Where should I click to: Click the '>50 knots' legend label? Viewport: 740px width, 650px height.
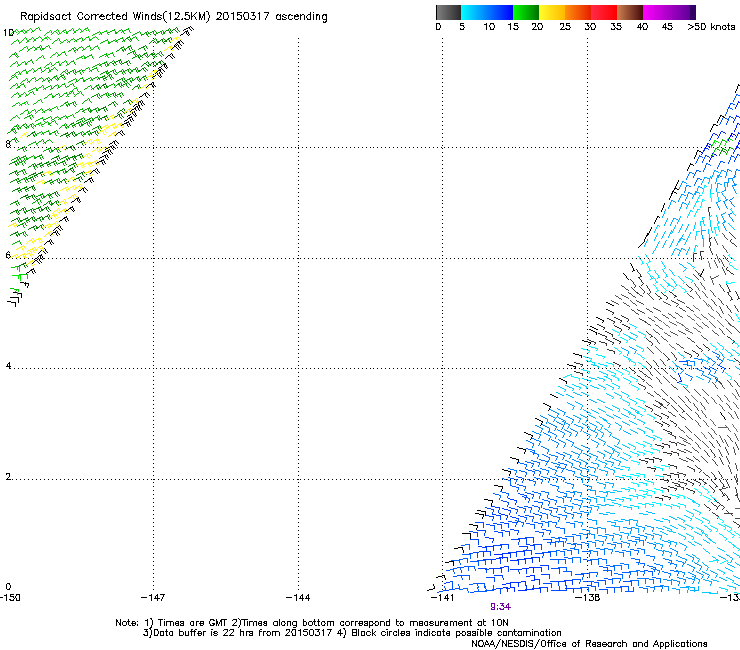(711, 26)
